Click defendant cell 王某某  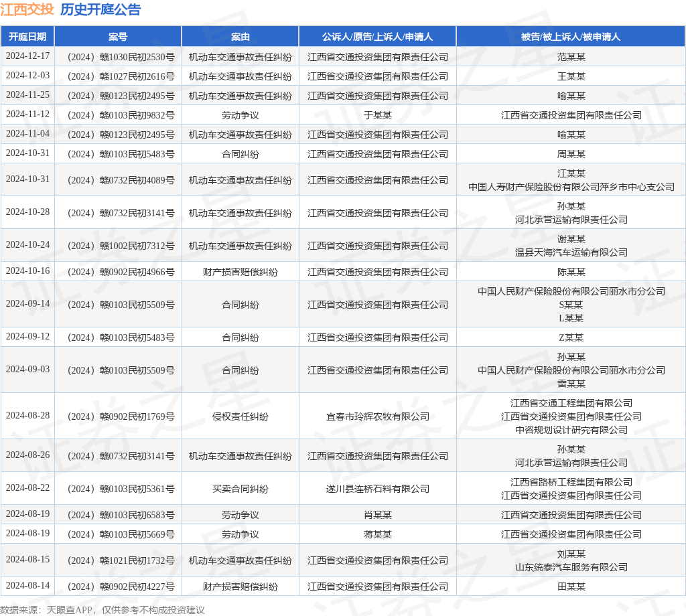571,76
